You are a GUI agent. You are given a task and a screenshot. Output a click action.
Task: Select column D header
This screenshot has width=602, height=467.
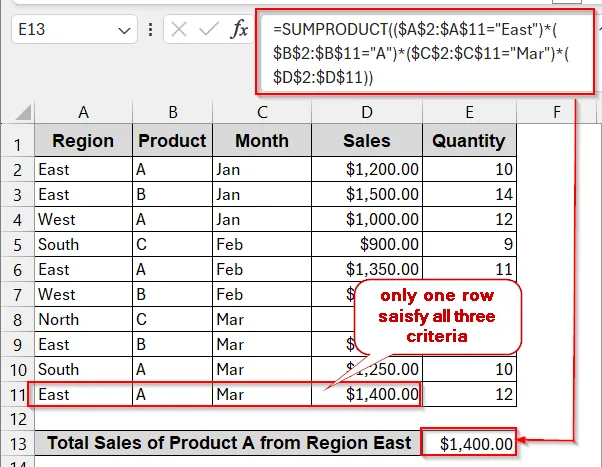(x=367, y=112)
